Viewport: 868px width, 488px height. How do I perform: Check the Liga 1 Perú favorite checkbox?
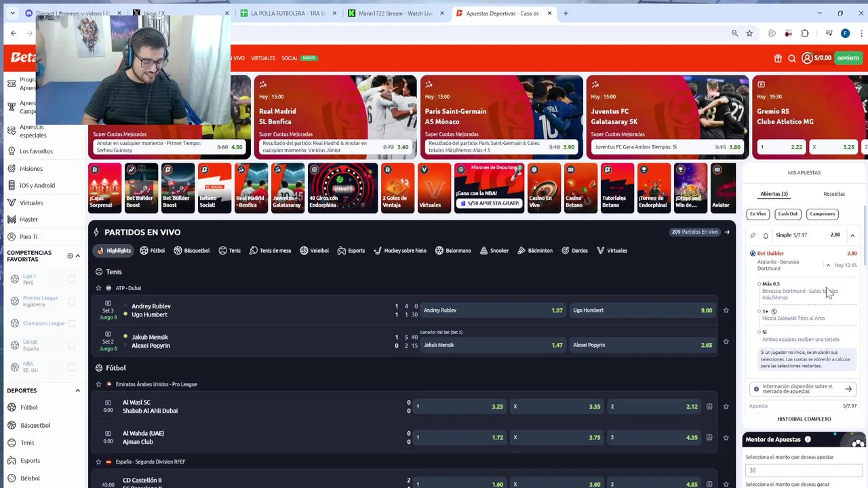pyautogui.click(x=72, y=279)
